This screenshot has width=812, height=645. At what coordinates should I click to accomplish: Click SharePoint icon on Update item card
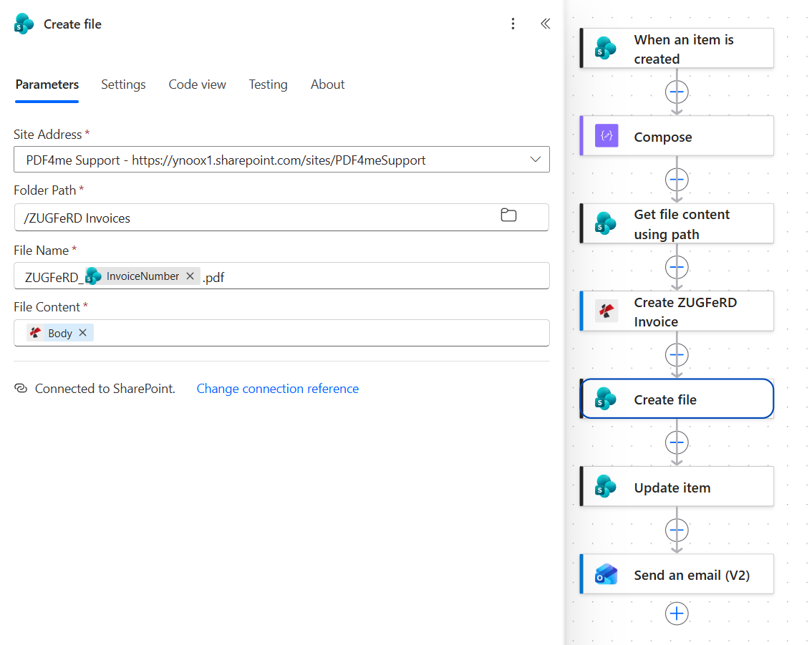[606, 487]
